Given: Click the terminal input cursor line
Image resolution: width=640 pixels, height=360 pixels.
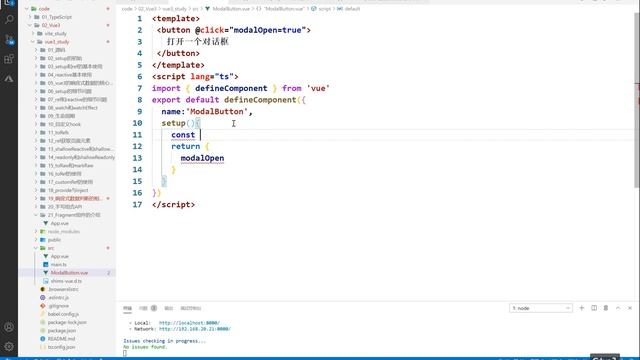Looking at the screenshot, I should coord(125,353).
